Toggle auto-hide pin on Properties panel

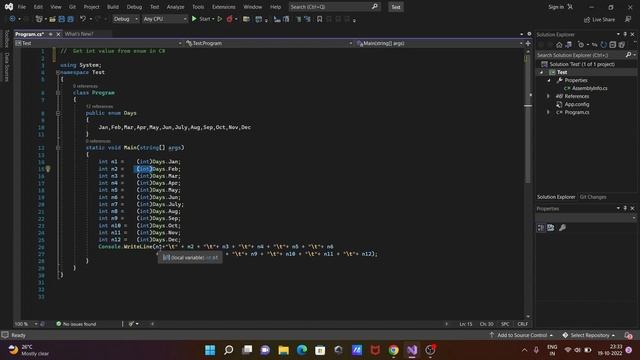point(625,209)
